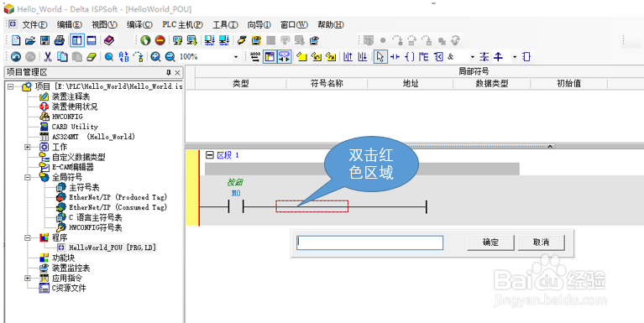Pin the 项目管理区 panel
Image resolution: width=644 pixels, height=323 pixels.
point(169,73)
